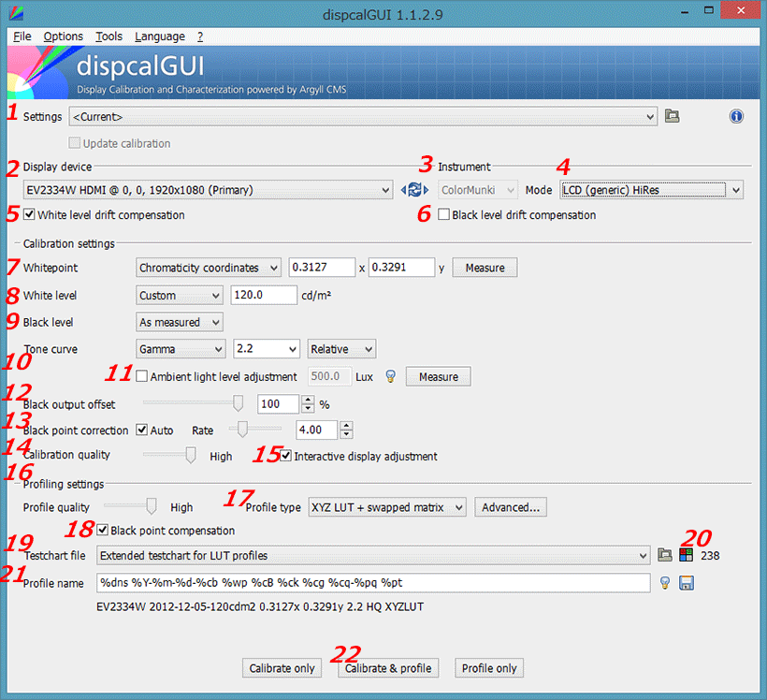Click the Black point correction Rate slider
767x700 pixels.
255,430
